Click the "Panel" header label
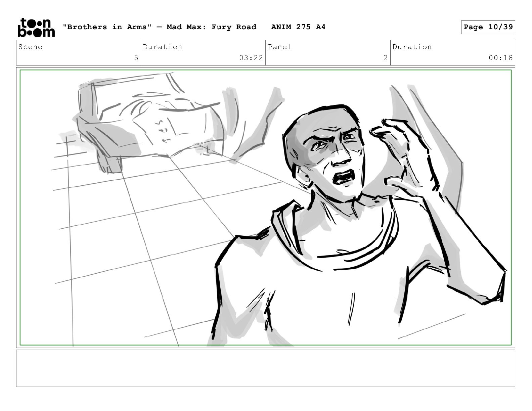This screenshot has height=411, width=532. click(280, 47)
